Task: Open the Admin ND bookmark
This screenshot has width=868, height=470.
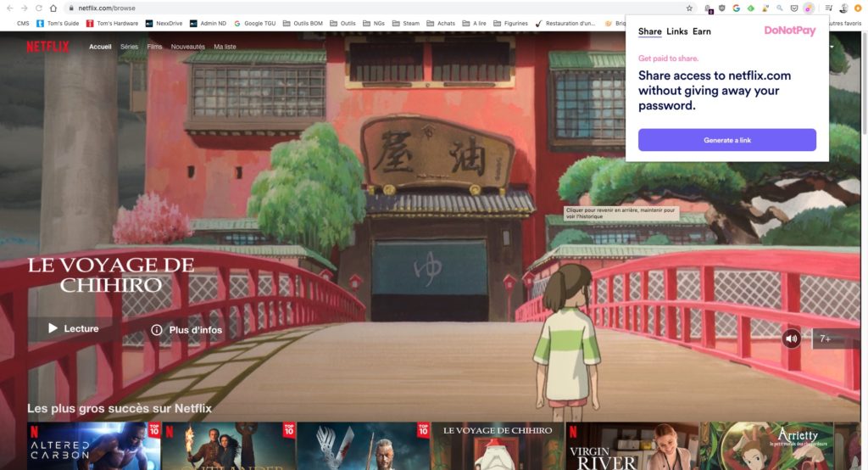Action: [209, 23]
